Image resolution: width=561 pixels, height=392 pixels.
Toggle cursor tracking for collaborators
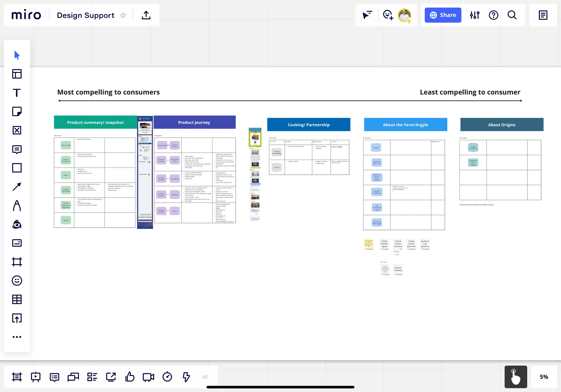tap(367, 15)
